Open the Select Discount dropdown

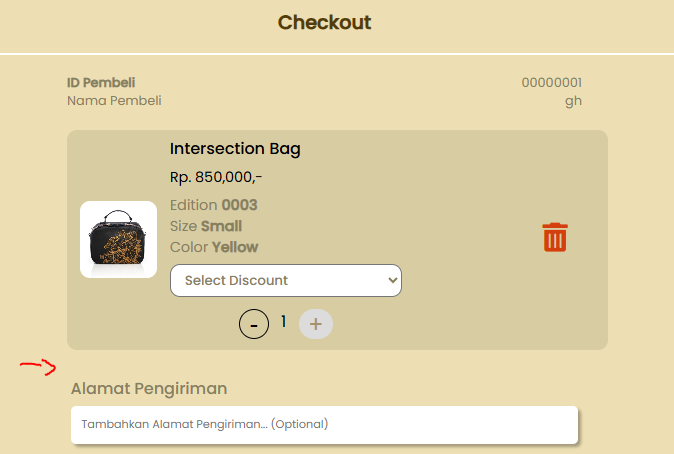286,280
